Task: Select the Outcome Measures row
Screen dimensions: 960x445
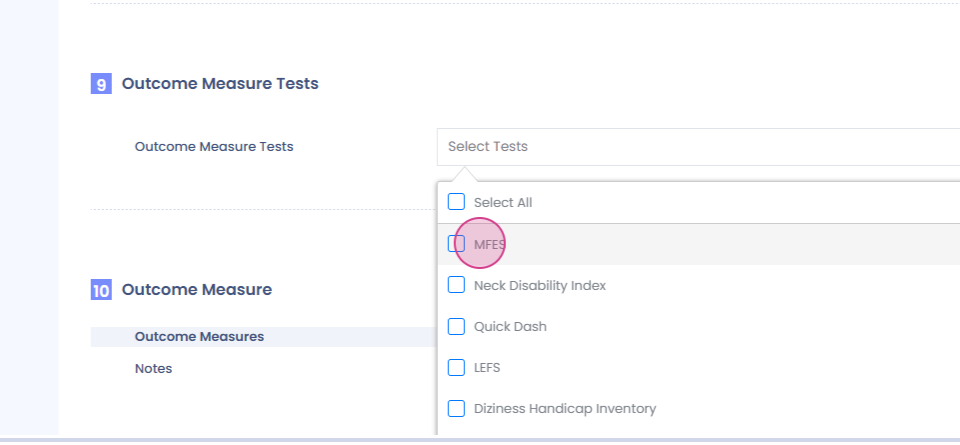Action: (200, 337)
